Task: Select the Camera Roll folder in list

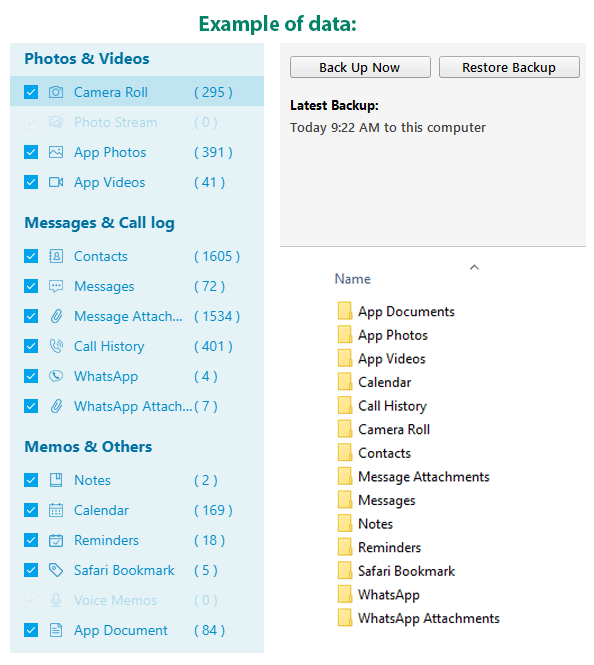Action: click(x=384, y=430)
